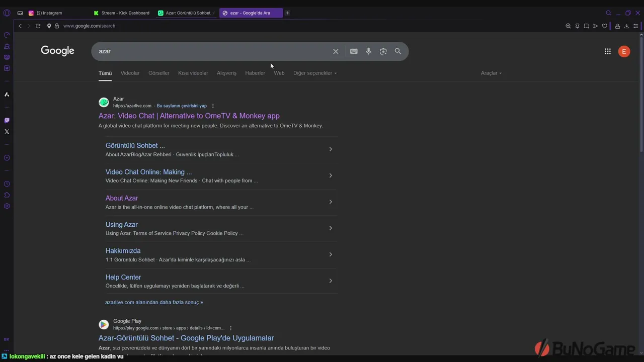The image size is (644, 362).
Task: Open the Azar: Video Chat result title
Action: click(189, 116)
